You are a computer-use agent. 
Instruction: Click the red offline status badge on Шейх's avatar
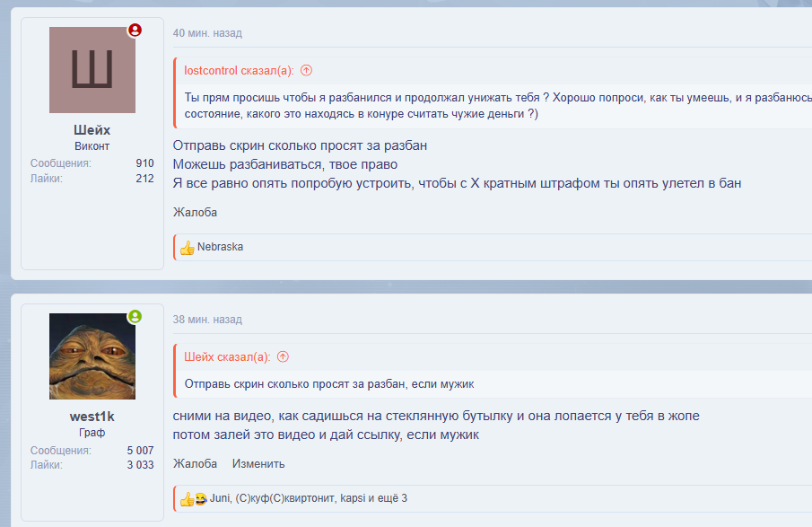point(135,30)
